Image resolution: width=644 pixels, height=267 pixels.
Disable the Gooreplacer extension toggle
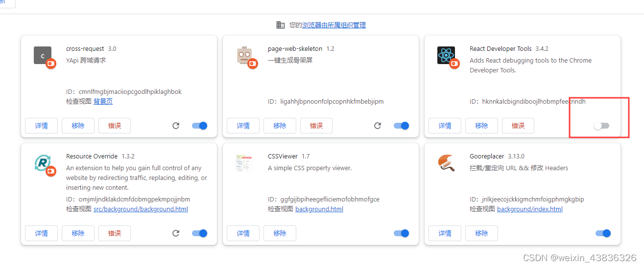[603, 233]
